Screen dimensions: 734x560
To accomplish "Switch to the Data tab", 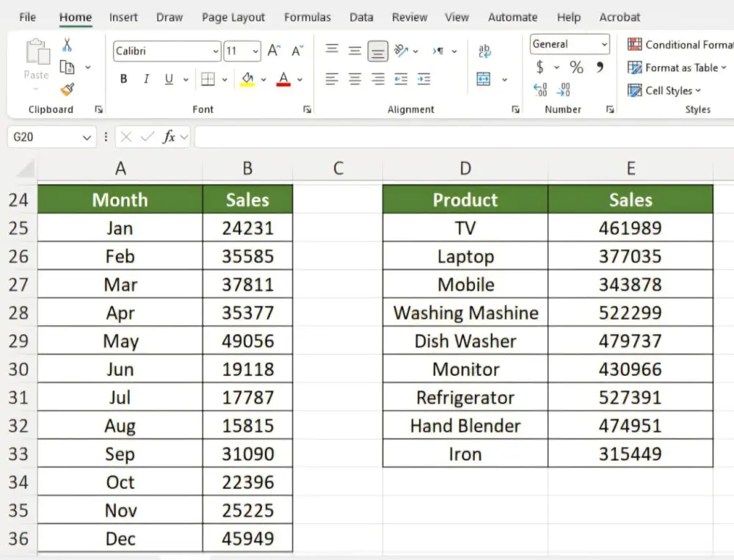I will pos(361,18).
